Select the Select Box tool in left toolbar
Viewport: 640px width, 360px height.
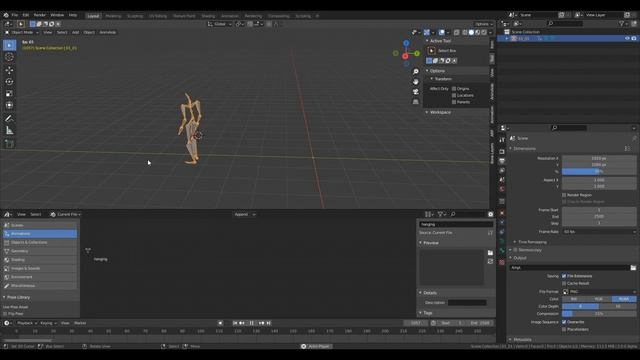pyautogui.click(x=9, y=45)
